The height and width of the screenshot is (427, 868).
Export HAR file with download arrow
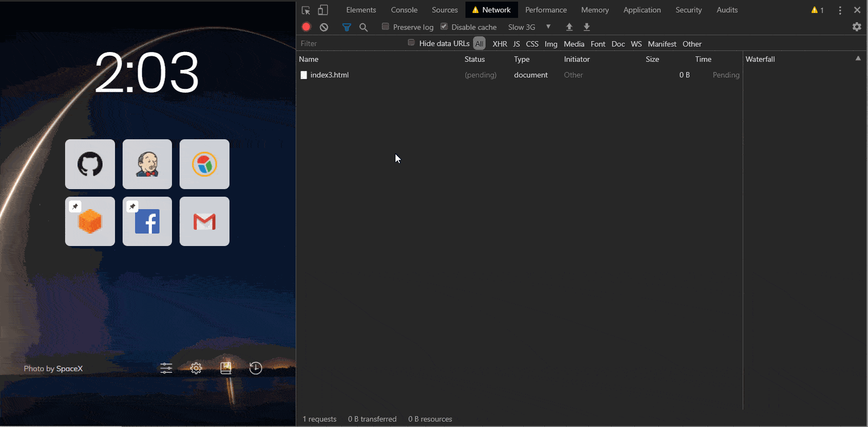click(586, 27)
